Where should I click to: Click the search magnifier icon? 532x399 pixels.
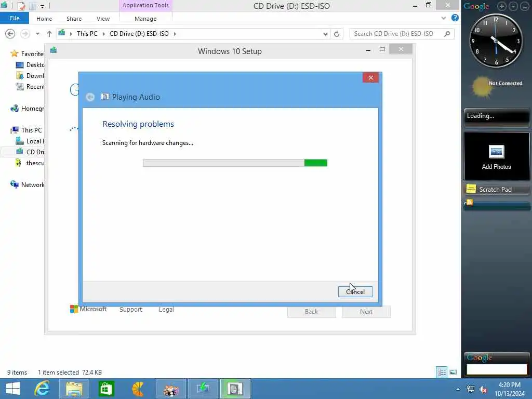[x=447, y=34]
